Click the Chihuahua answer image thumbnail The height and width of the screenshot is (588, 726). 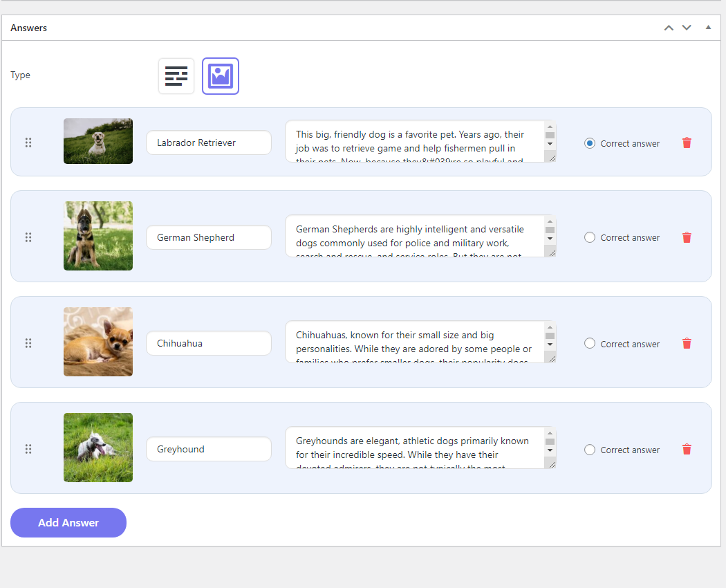pos(98,342)
